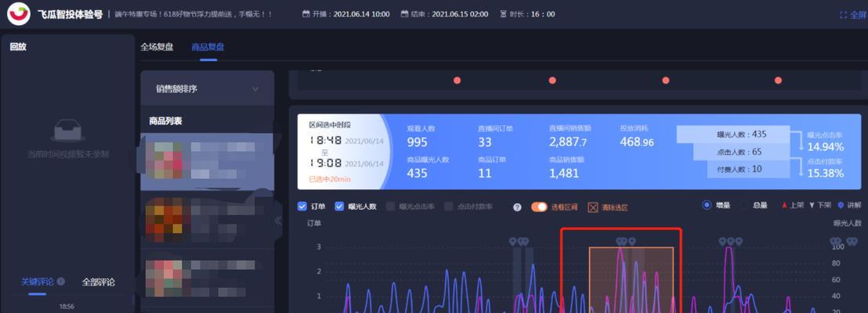Switch to the 全场复盘 tab
Viewport: 868px width, 313px height.
(157, 47)
